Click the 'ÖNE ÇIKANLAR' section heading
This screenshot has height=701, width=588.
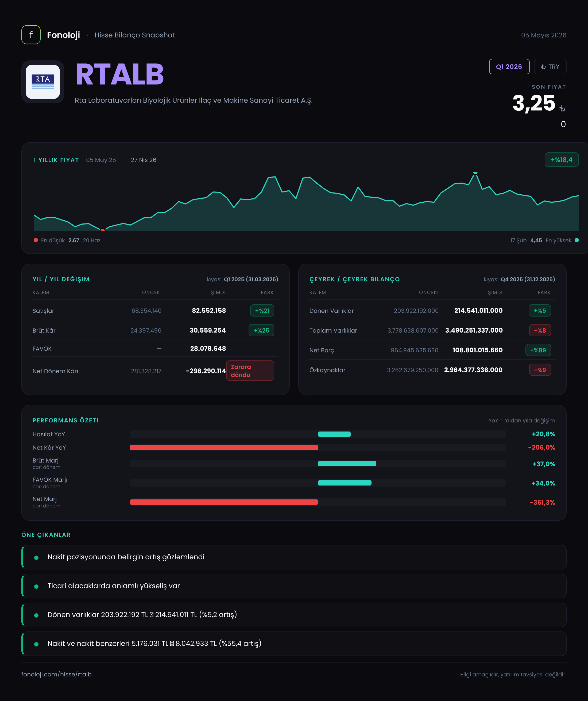point(46,535)
